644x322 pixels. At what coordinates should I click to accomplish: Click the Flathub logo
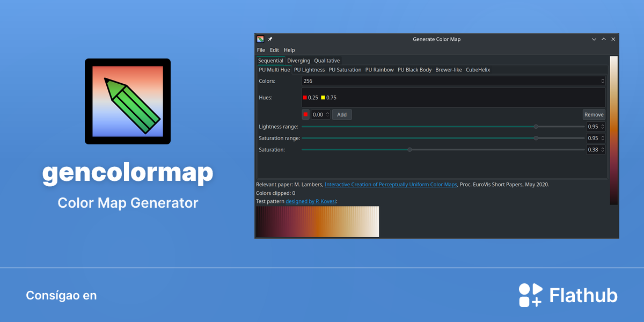[568, 295]
